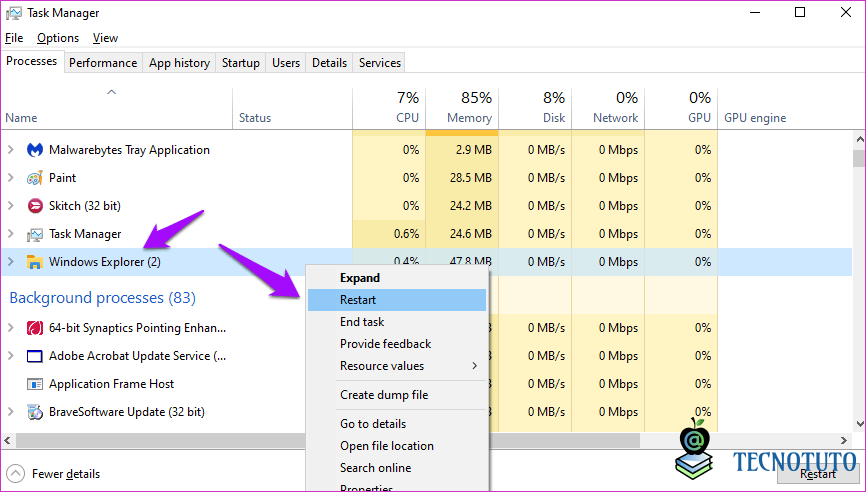Select the Background processes (83) heading
Image resolution: width=866 pixels, height=492 pixels.
[x=103, y=298]
